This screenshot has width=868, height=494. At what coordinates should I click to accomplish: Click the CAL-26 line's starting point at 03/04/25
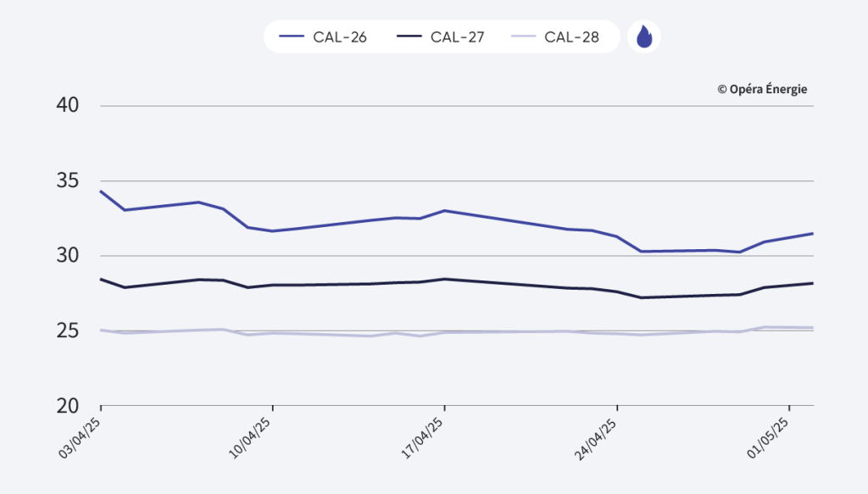click(101, 191)
